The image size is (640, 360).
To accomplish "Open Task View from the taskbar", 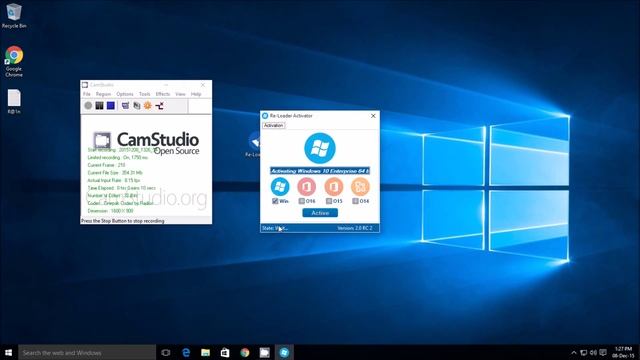I will (x=166, y=352).
